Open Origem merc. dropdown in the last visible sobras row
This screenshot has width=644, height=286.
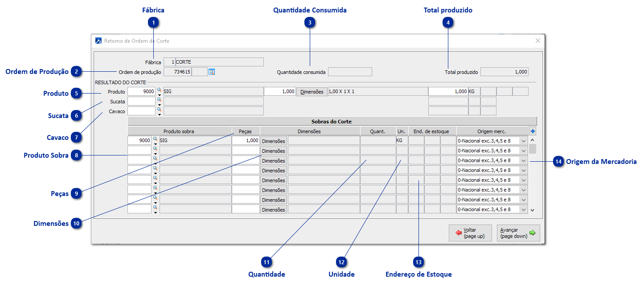coord(524,209)
